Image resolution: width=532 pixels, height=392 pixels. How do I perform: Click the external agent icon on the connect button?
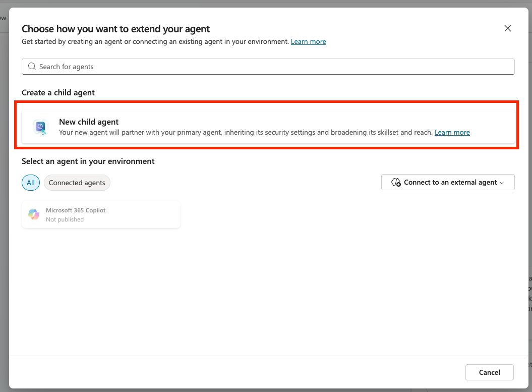click(396, 182)
